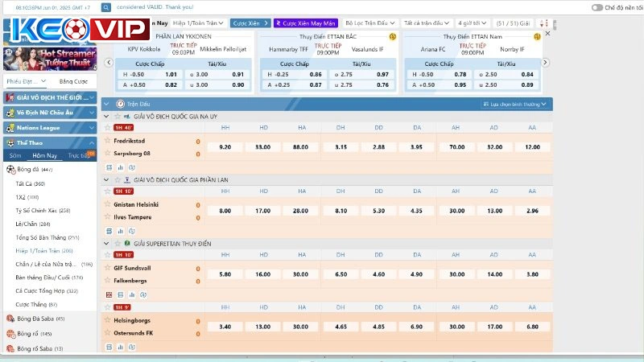Select the Sớm tab under Thể Thao
The width and height of the screenshot is (644, 362).
[x=15, y=155]
